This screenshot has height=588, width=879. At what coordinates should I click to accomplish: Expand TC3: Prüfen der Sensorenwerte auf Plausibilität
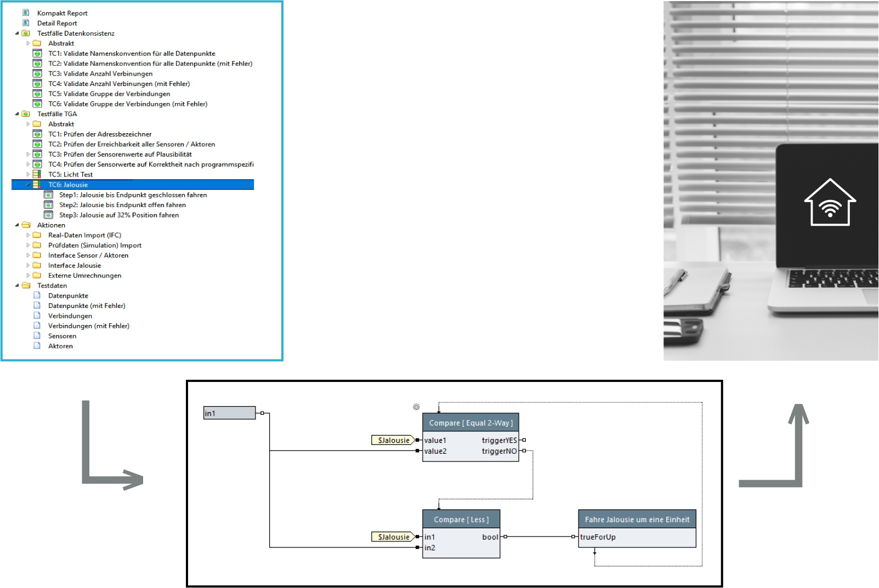coord(28,154)
